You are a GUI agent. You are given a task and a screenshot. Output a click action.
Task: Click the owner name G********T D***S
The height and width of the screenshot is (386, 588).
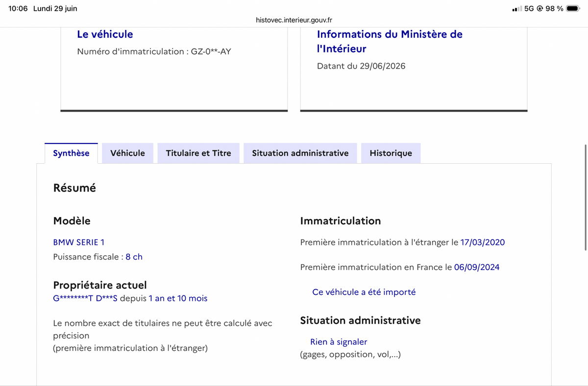(85, 298)
